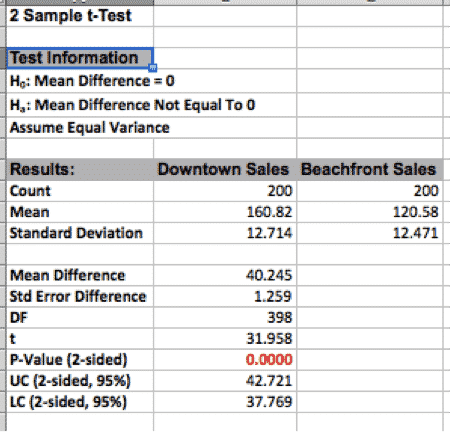Click the autofill handle on Test Information cell

[153, 68]
